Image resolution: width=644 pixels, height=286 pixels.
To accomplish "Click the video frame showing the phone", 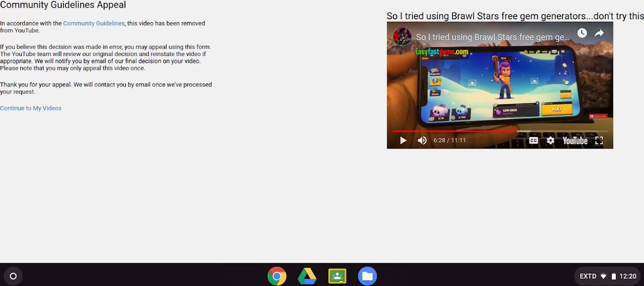I will point(500,86).
